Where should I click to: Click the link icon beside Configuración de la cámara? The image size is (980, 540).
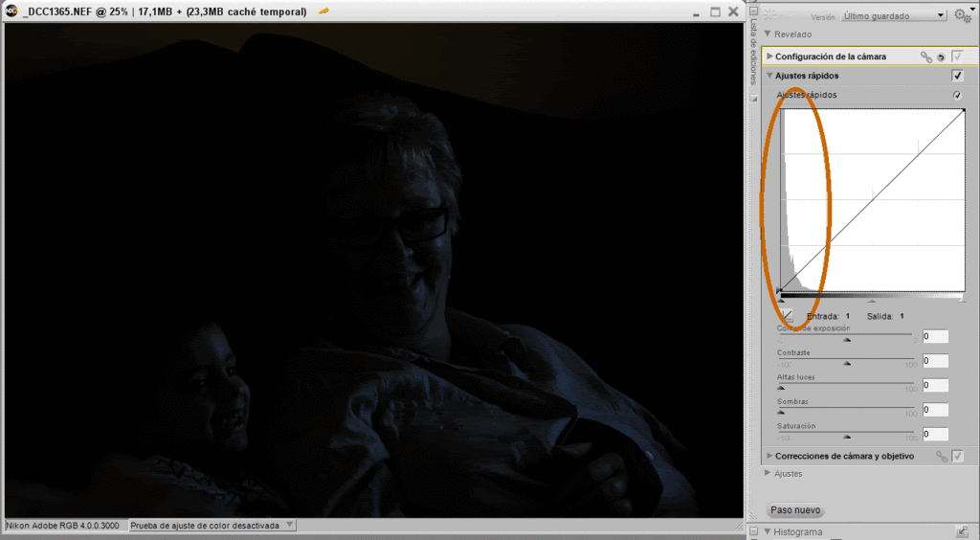(926, 56)
